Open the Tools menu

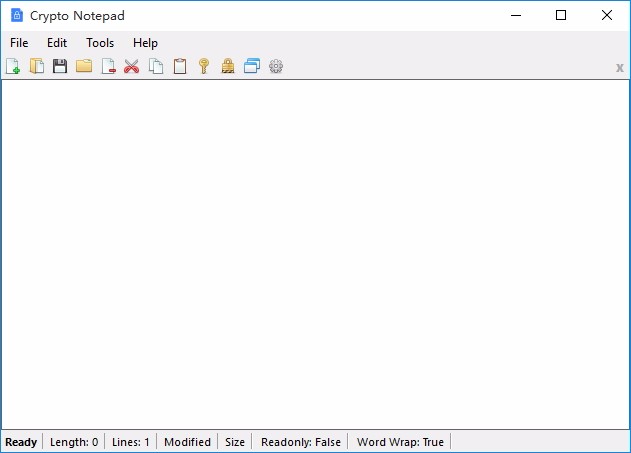click(x=100, y=43)
